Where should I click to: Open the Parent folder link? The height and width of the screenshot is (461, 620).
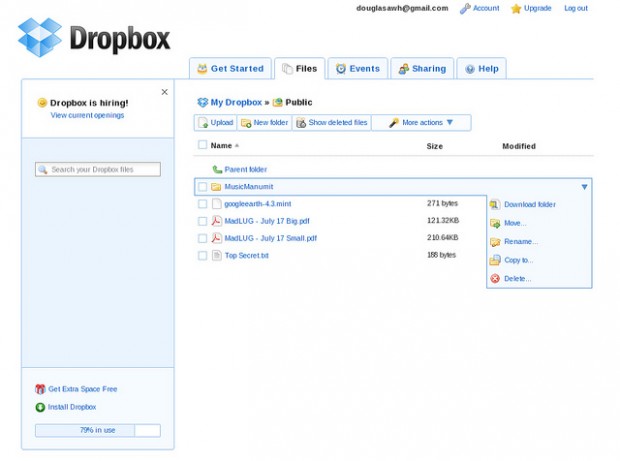point(246,170)
